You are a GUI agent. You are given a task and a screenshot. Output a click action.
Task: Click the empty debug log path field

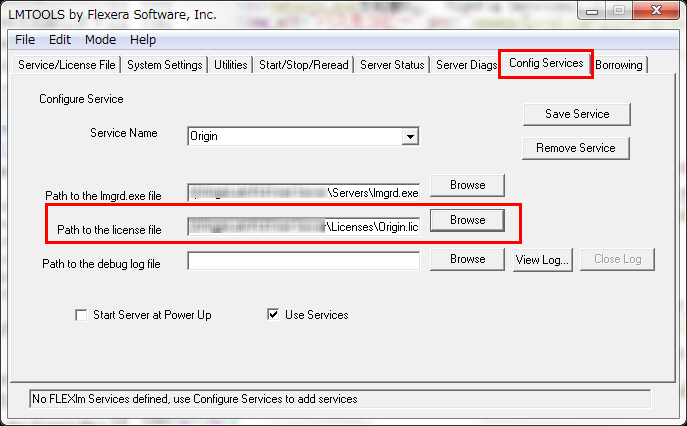304,261
